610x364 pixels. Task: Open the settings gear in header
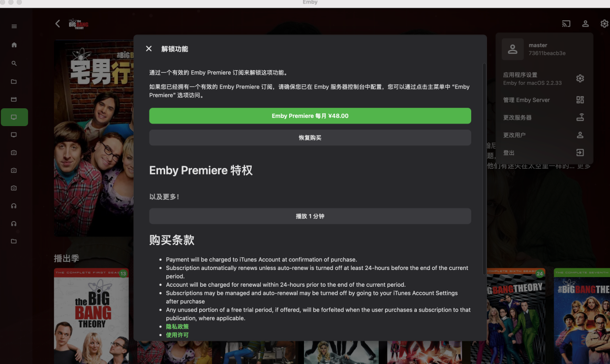coord(604,23)
